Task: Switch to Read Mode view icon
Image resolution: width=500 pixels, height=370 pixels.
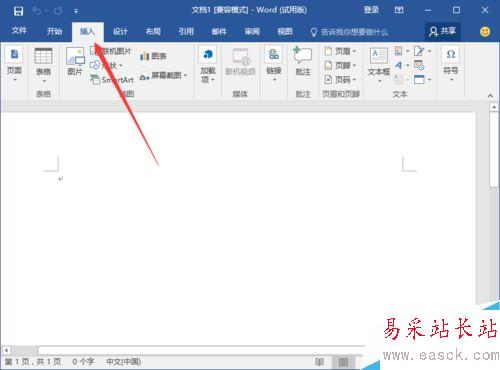Action: [x=319, y=362]
